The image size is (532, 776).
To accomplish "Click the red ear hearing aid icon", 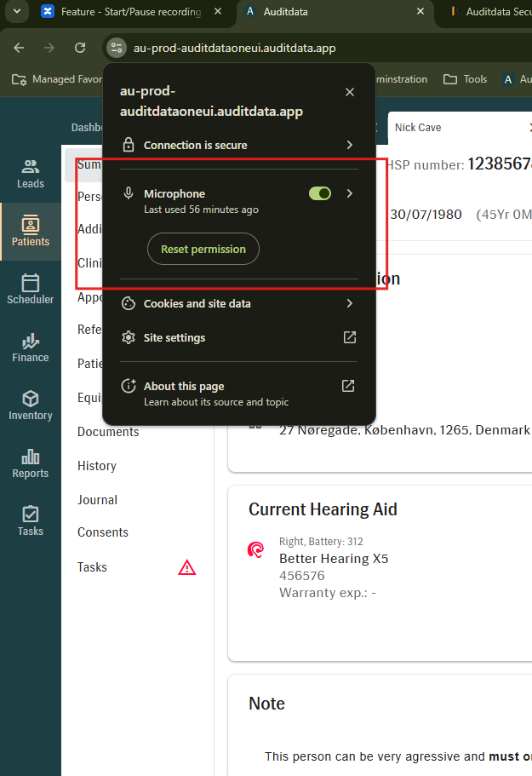I will (x=255, y=549).
